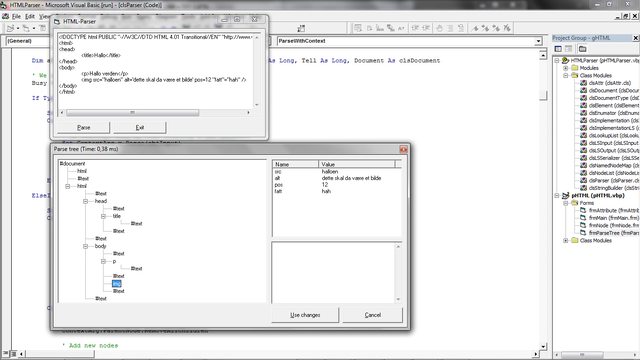Select frmParseTree form in project tree
Viewport: 640px width, 360px height.
coord(609,233)
